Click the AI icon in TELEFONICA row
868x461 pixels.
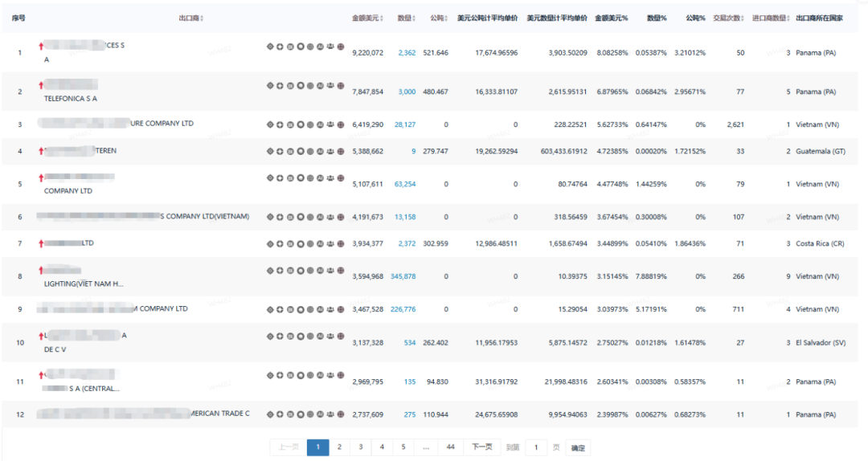coord(321,85)
